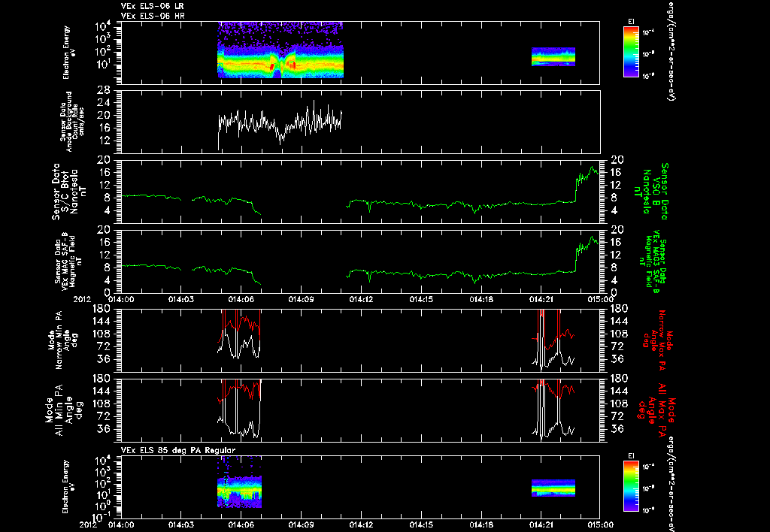Click the '28' tick on the count rate axis
The image size is (770, 532).
point(103,90)
